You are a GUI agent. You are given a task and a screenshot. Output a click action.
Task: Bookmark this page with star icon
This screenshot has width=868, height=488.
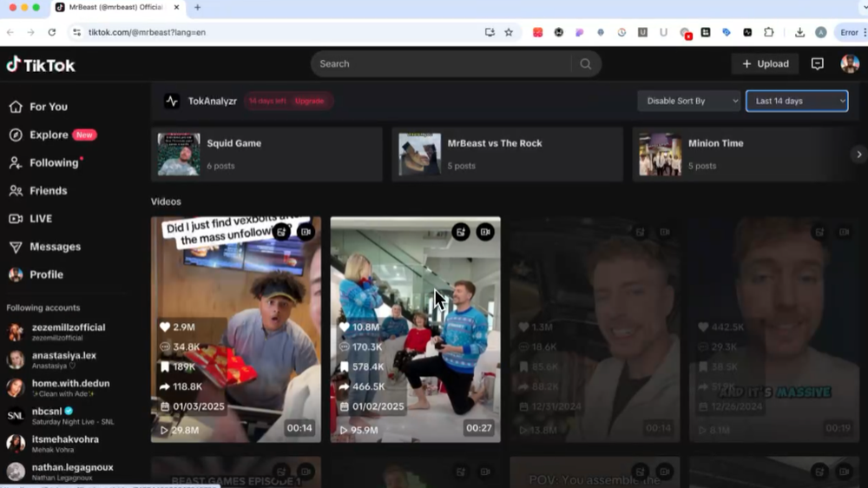pyautogui.click(x=509, y=33)
